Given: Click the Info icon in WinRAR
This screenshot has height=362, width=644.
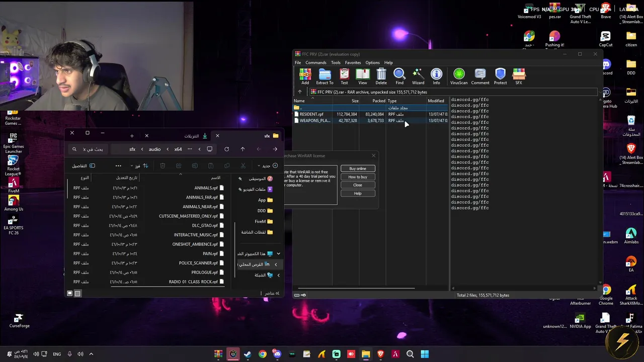Looking at the screenshot, I should click(x=436, y=76).
